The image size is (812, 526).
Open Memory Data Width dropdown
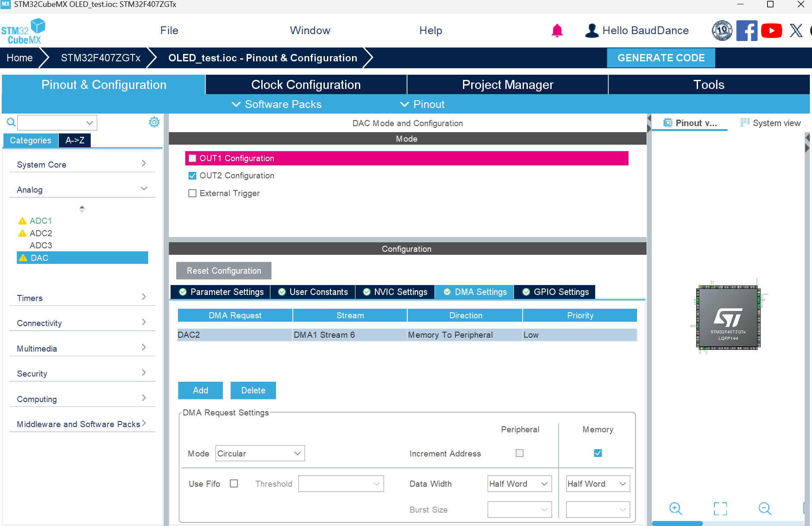click(598, 484)
